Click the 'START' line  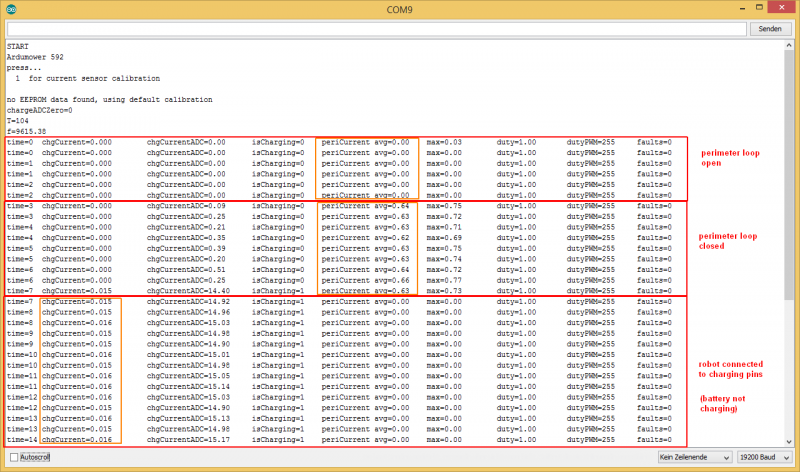click(18, 46)
